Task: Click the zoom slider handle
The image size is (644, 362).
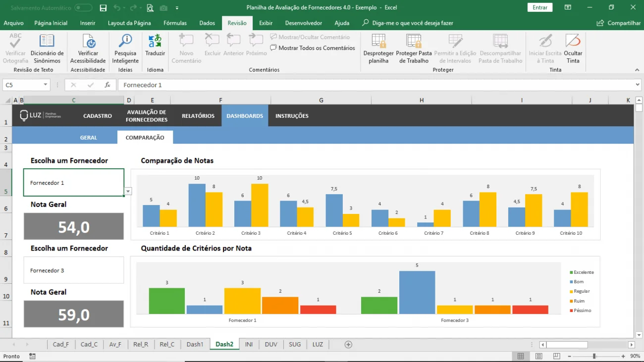Action: (594, 356)
